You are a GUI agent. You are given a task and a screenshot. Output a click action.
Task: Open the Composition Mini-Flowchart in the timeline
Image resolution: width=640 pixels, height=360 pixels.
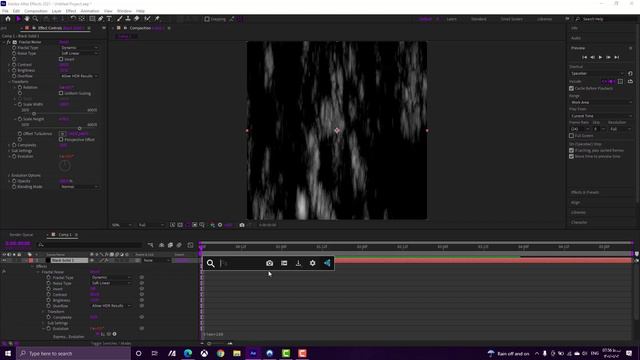pyautogui.click(x=151, y=245)
